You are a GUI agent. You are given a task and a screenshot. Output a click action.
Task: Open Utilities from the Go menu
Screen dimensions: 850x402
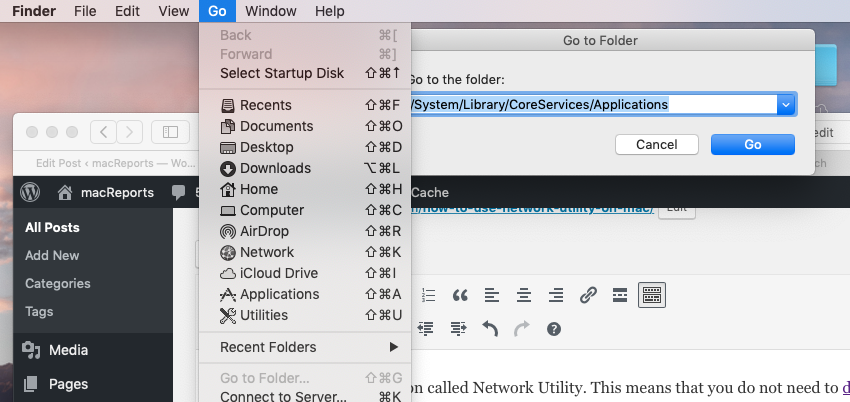[x=305, y=315]
